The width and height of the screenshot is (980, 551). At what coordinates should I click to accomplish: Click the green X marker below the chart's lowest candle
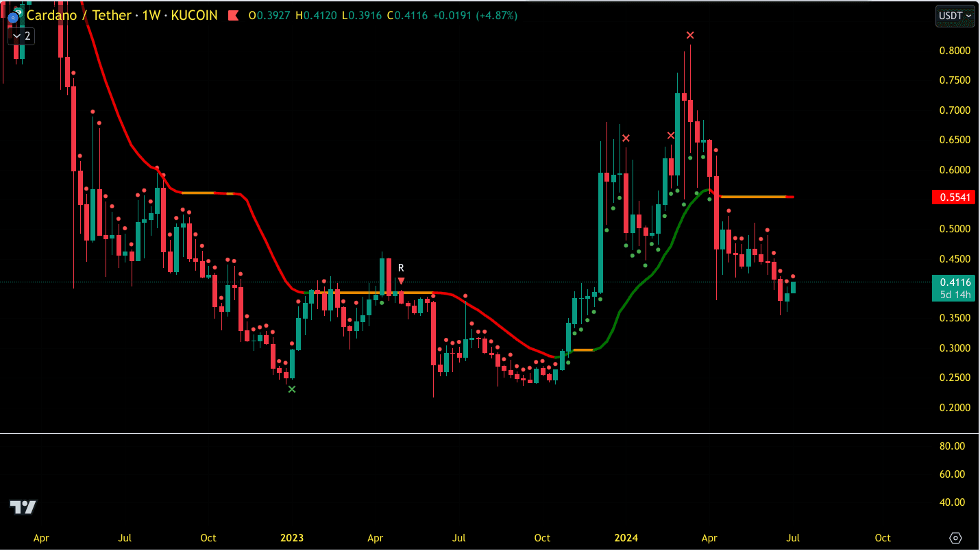(292, 389)
